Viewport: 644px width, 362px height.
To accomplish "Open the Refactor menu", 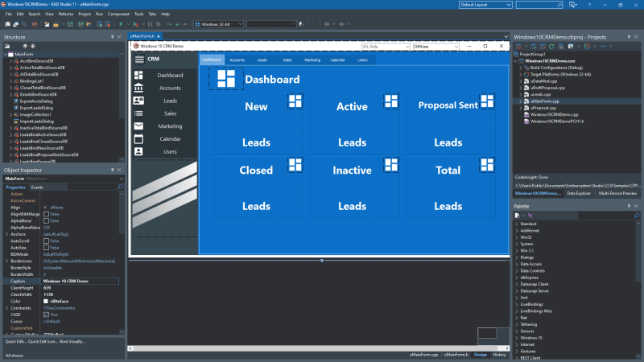I will click(x=65, y=14).
